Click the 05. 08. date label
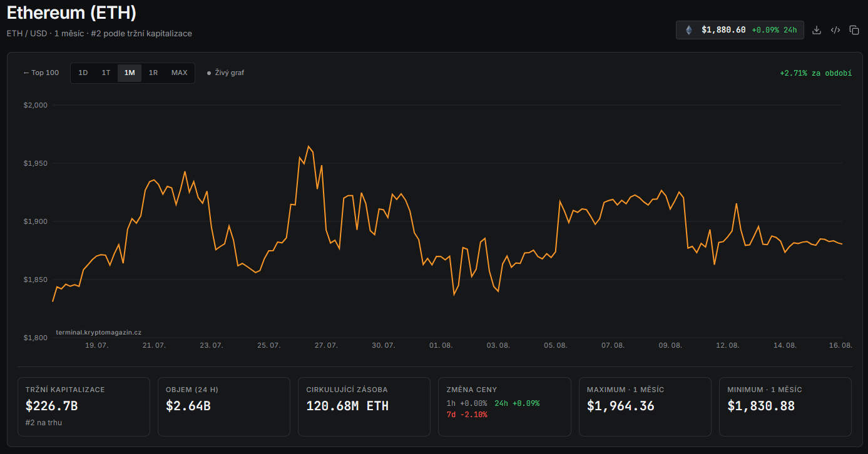The height and width of the screenshot is (454, 868). pyautogui.click(x=556, y=345)
